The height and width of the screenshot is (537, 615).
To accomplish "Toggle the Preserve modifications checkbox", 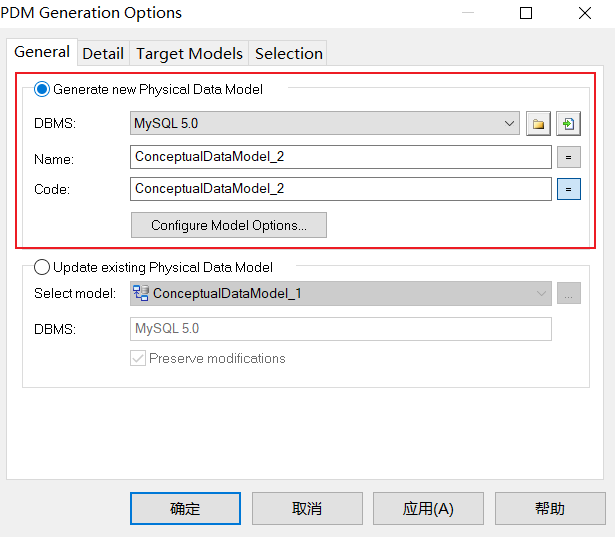I will 138,358.
